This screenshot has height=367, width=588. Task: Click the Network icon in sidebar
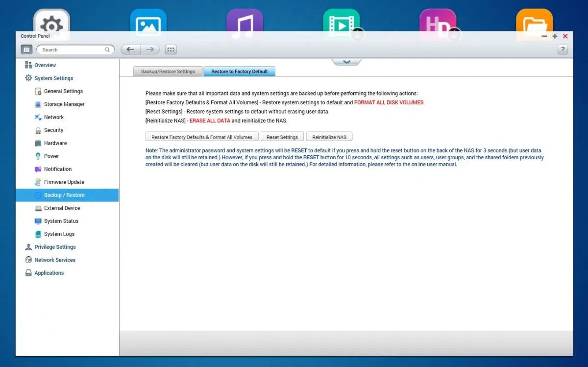click(x=38, y=117)
